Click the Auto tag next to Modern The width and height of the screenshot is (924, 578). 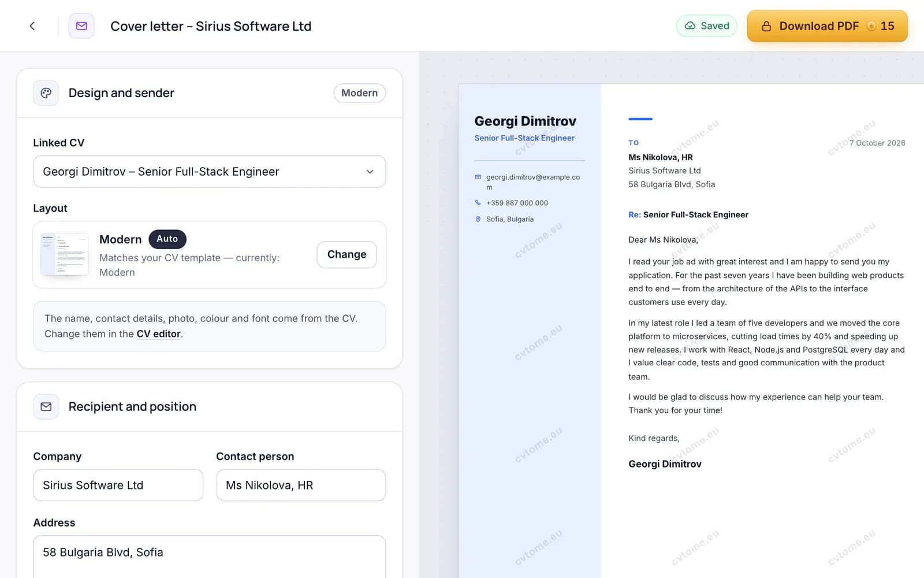tap(167, 239)
